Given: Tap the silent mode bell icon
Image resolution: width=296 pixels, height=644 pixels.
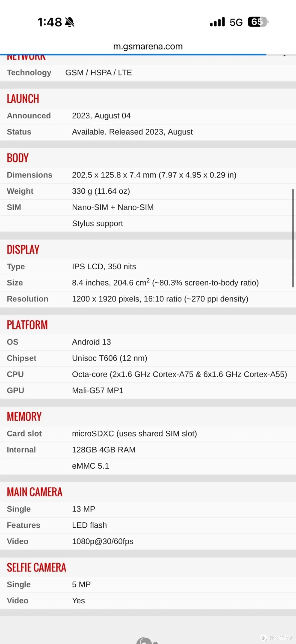Looking at the screenshot, I should (70, 22).
